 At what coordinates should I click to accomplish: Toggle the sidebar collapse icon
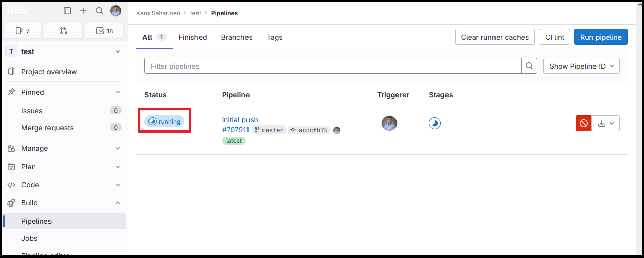click(67, 11)
